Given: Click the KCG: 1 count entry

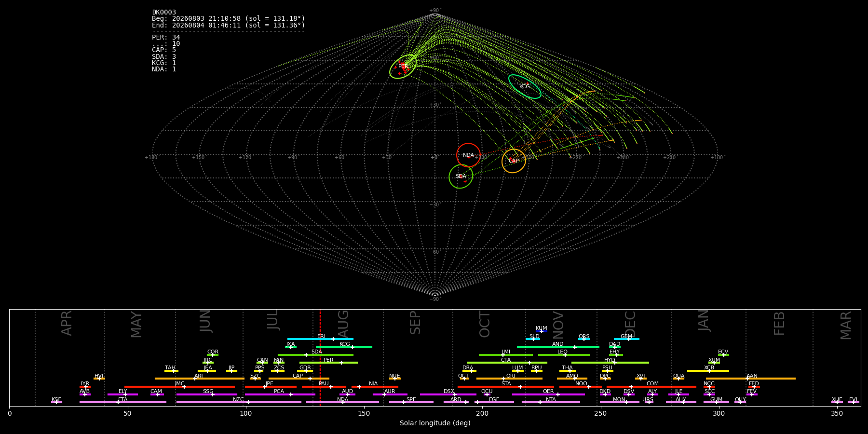Looking at the screenshot, I should (x=164, y=63).
